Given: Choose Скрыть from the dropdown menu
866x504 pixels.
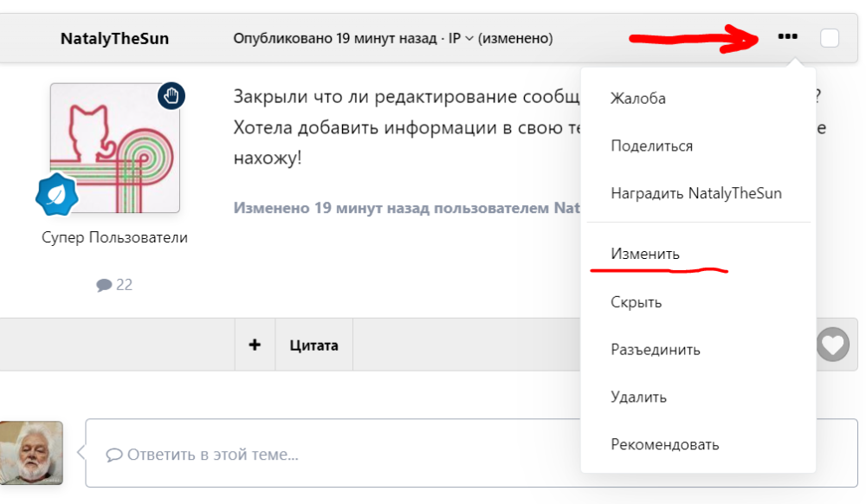Looking at the screenshot, I should (x=636, y=302).
